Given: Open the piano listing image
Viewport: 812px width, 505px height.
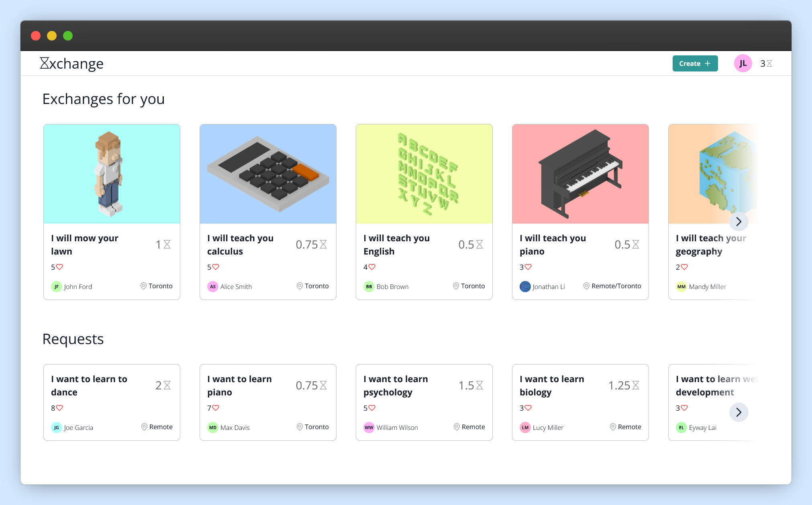Looking at the screenshot, I should (580, 174).
